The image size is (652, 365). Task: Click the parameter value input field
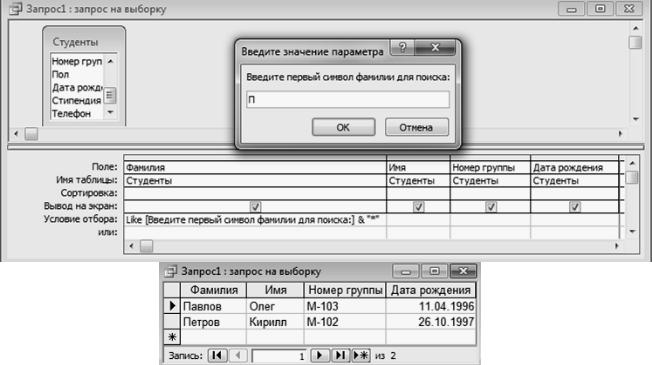click(x=348, y=100)
